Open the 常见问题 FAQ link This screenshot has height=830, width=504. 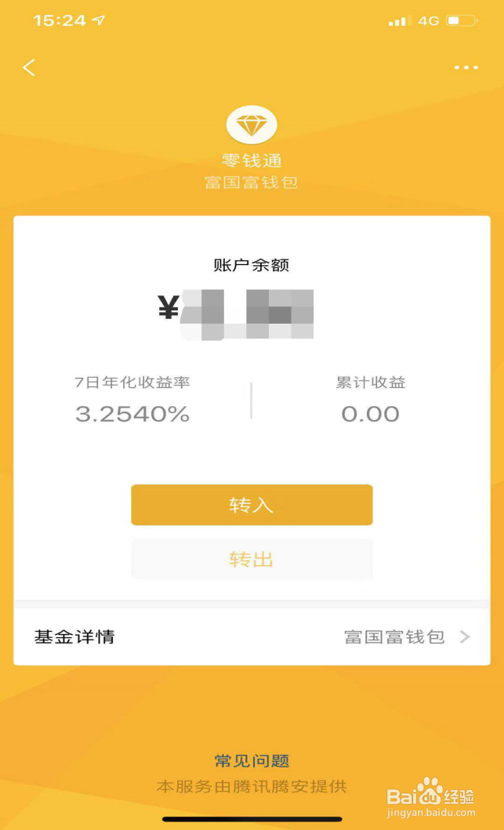tap(252, 761)
